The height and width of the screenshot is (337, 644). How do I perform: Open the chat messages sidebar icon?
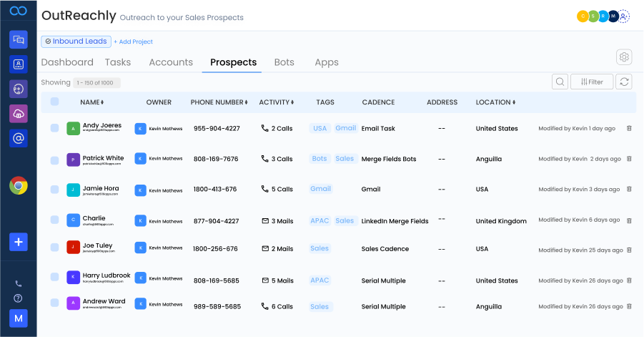pos(19,39)
